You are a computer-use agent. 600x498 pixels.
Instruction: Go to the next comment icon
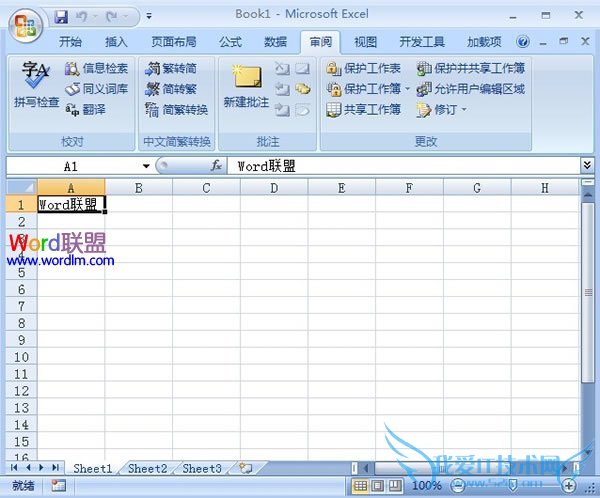point(282,110)
